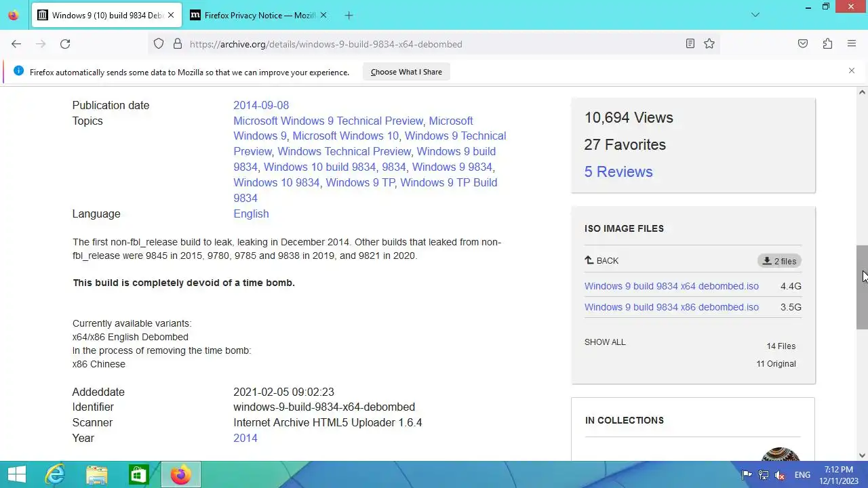Click the Firefox back arrow
The width and height of the screenshot is (868, 488).
coord(16,43)
